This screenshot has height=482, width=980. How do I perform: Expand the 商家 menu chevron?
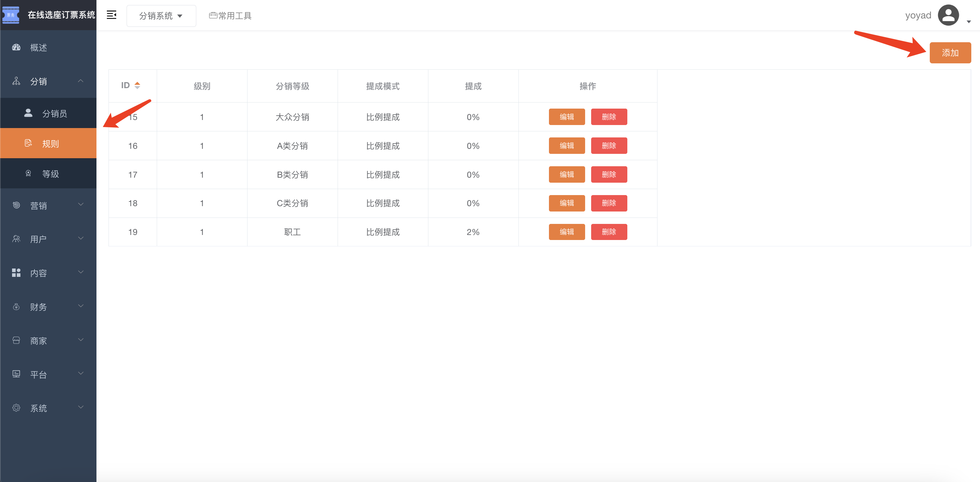81,340
